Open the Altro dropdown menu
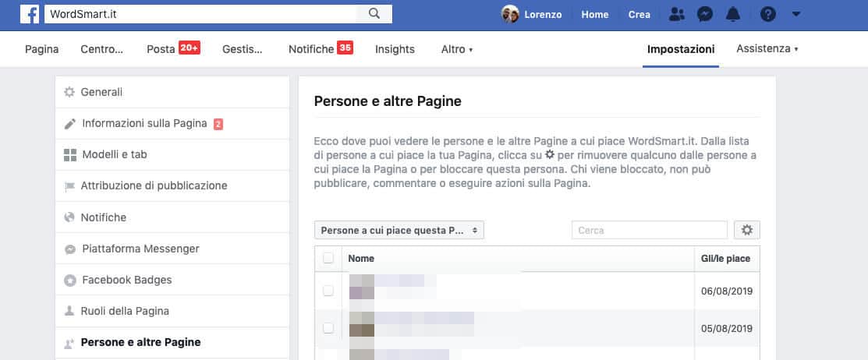The height and width of the screenshot is (360, 868). tap(456, 49)
